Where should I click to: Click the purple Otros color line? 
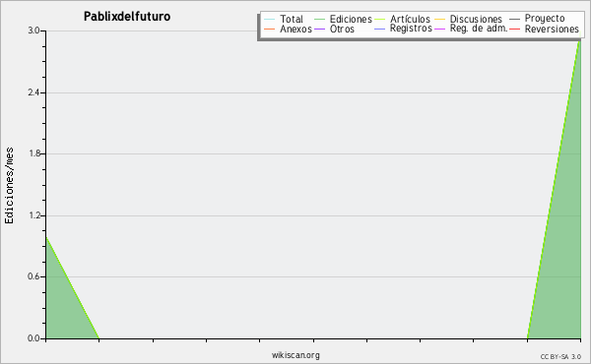pyautogui.click(x=319, y=29)
